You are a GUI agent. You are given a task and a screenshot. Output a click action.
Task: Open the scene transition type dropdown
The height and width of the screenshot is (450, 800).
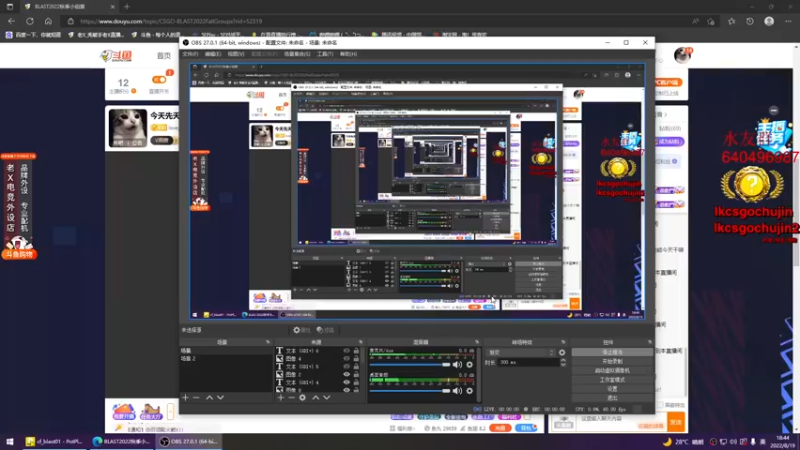click(521, 353)
